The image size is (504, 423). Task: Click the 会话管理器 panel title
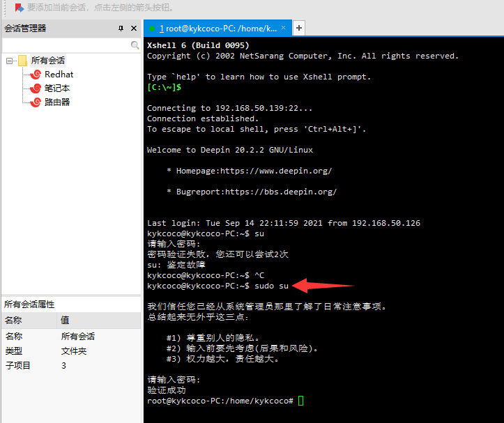tap(25, 29)
